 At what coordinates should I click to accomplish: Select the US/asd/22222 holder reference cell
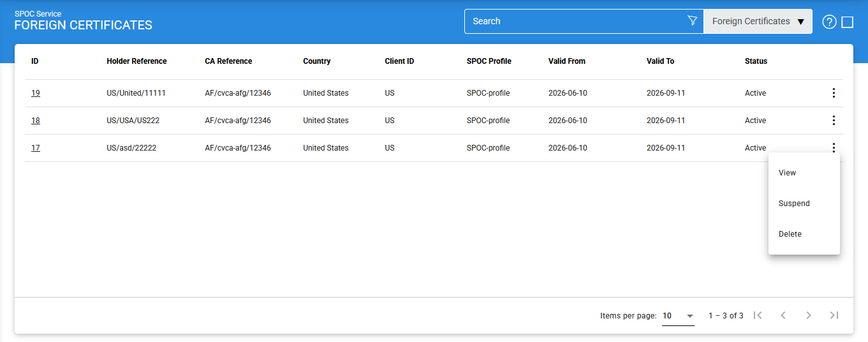coord(131,148)
